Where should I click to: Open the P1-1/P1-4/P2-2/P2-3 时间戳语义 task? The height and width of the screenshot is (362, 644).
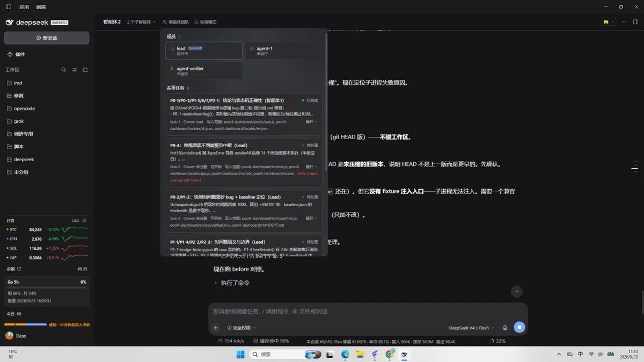[x=244, y=245]
